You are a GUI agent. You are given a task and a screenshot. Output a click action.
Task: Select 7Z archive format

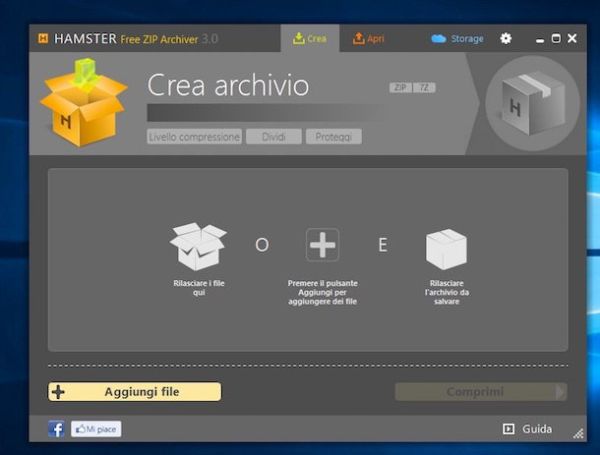[424, 88]
